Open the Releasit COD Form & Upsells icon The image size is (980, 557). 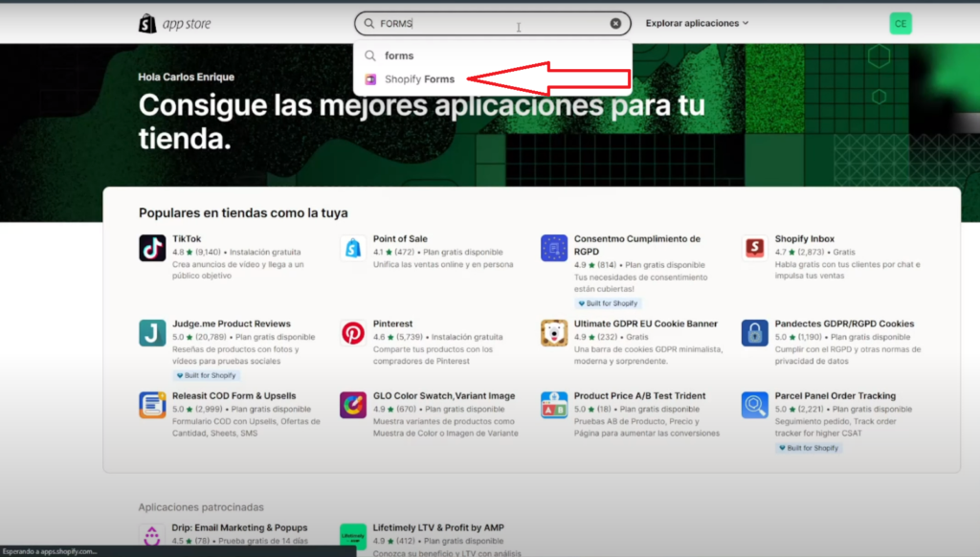(x=152, y=405)
